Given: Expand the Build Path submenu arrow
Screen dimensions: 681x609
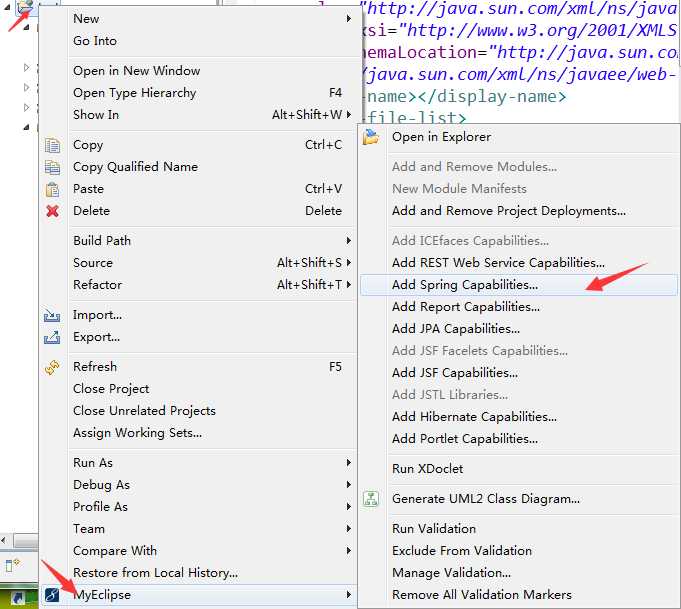Looking at the screenshot, I should pos(348,241).
